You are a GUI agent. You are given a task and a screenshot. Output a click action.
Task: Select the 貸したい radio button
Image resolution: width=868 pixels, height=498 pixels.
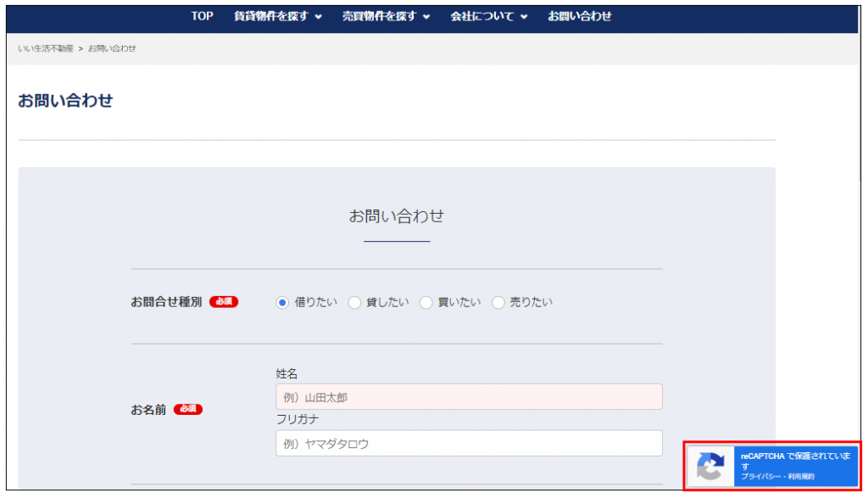pos(355,303)
